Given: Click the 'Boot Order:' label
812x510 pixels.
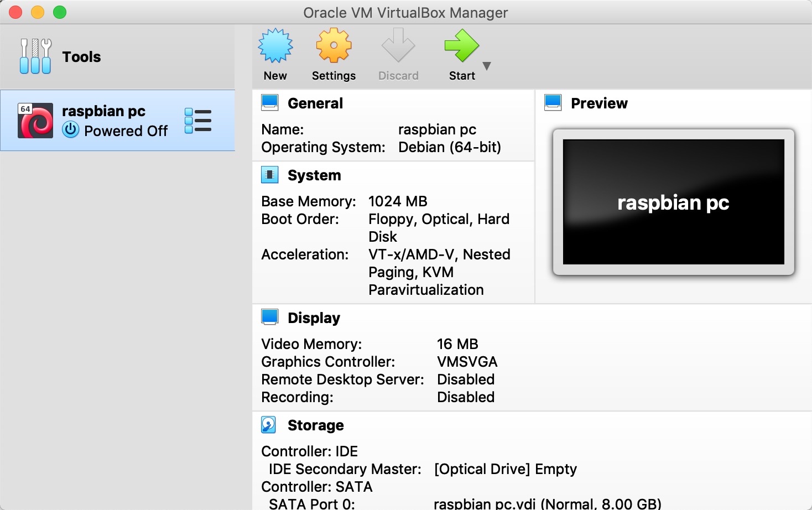Looking at the screenshot, I should pyautogui.click(x=300, y=219).
